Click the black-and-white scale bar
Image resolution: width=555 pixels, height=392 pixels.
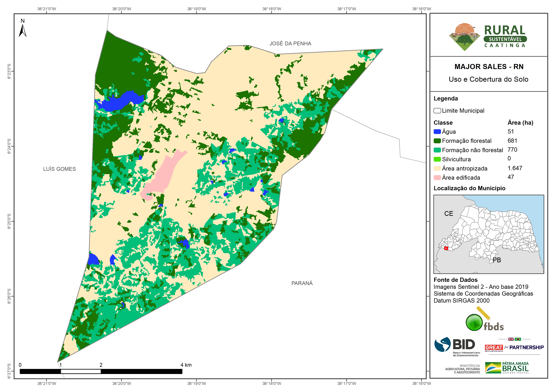click(x=101, y=371)
